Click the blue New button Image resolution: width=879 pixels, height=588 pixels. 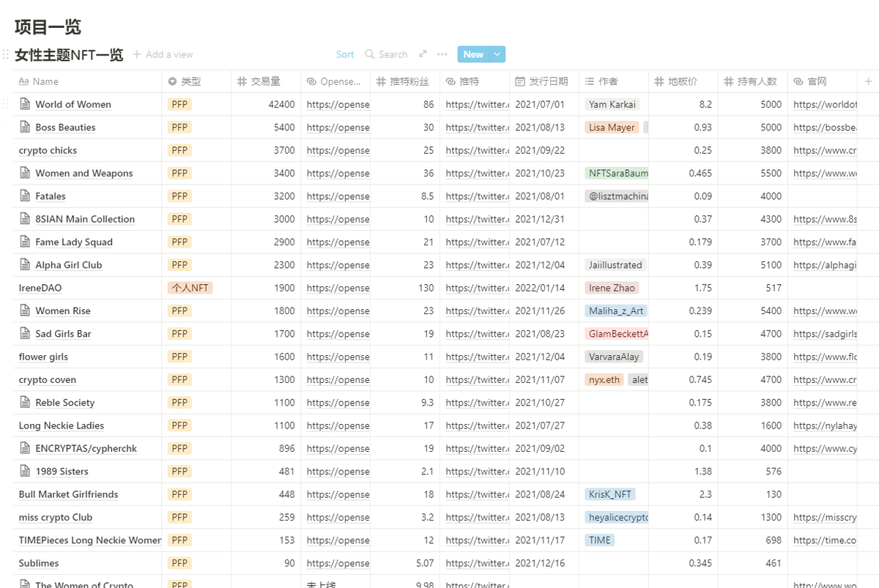[x=473, y=54]
